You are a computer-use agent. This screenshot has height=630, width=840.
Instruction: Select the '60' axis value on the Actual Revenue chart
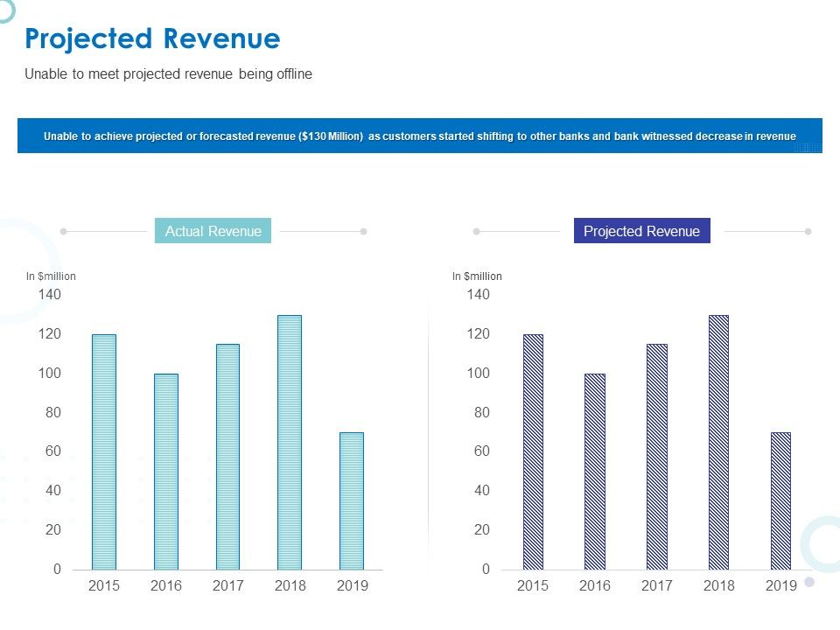(53, 451)
